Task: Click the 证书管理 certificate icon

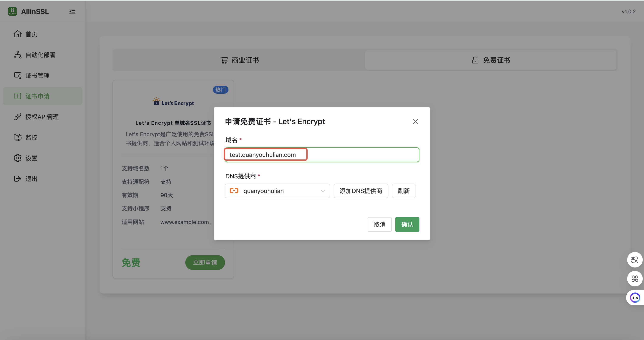Action: tap(17, 75)
